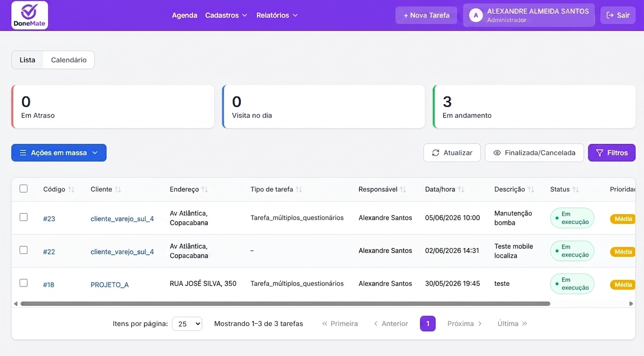Click scrollbar left arrow

pos(16,304)
